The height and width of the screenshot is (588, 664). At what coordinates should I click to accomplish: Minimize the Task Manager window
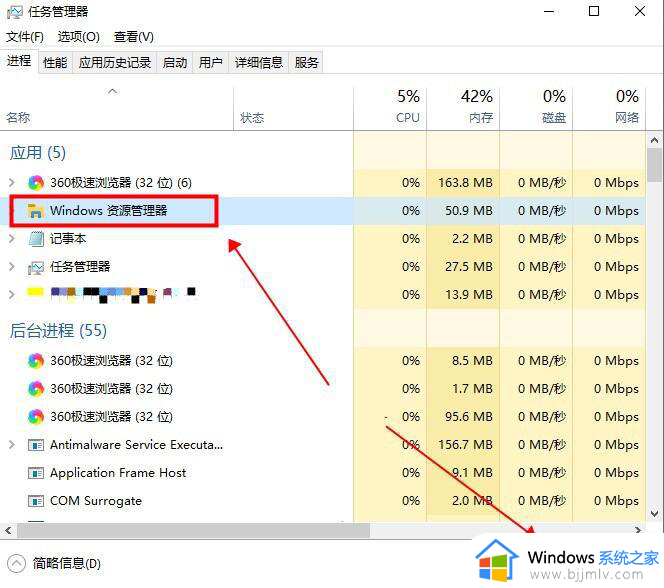tap(549, 11)
